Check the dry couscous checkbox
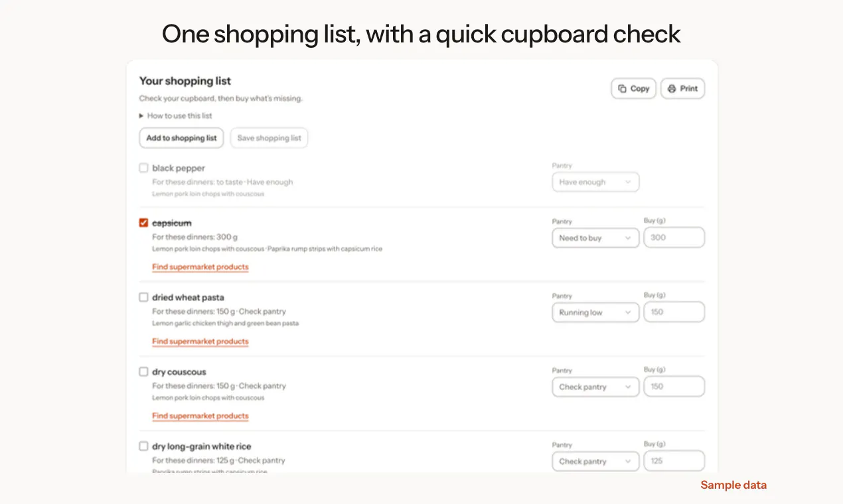843x504 pixels. (143, 371)
